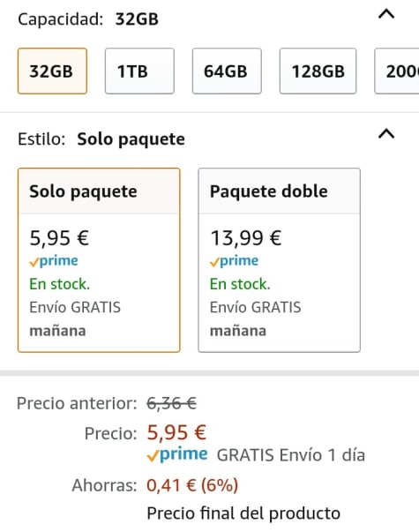Select the 1TB capacity option
This screenshot has height=532, width=419.
coord(139,71)
